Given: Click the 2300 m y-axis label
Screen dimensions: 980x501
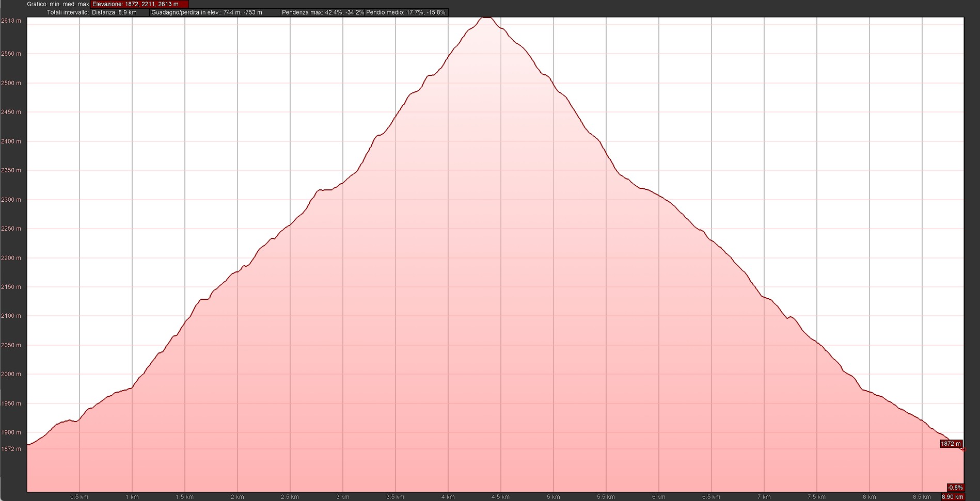Looking at the screenshot, I should (11, 200).
